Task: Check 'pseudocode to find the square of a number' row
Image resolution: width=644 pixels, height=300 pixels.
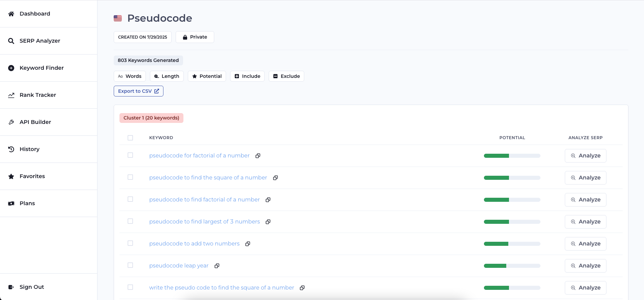Action: 130,177
